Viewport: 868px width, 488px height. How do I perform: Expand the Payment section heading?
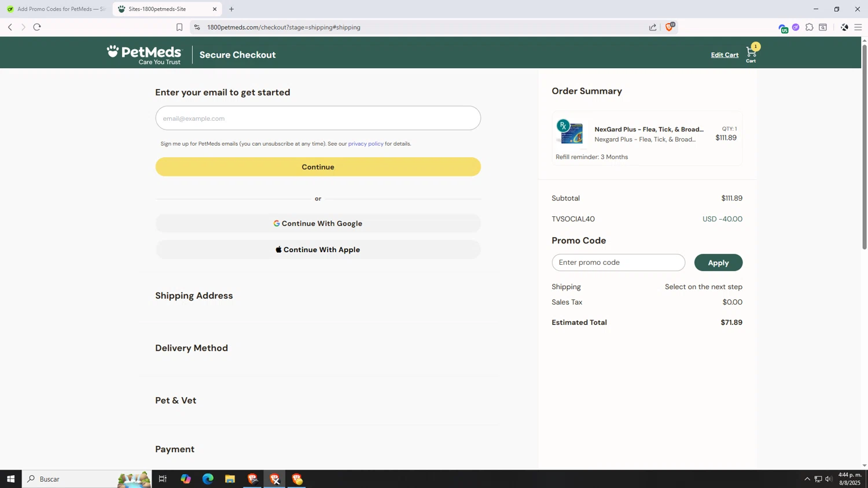pos(175,449)
